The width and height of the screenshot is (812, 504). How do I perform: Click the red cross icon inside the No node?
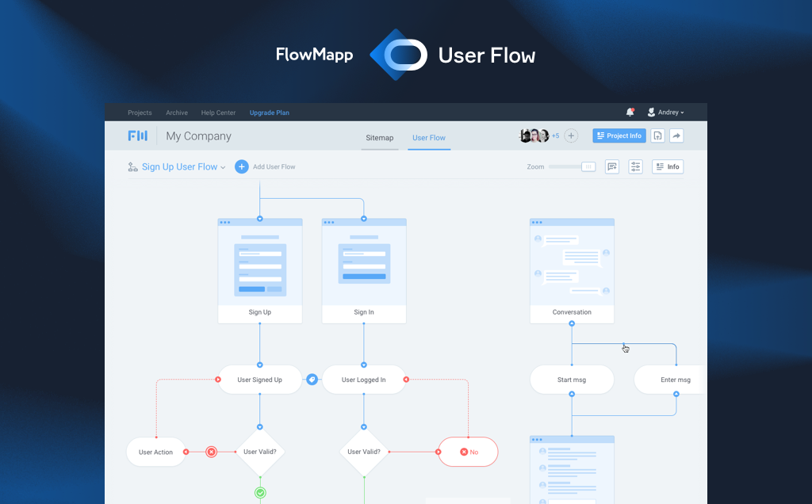click(462, 452)
